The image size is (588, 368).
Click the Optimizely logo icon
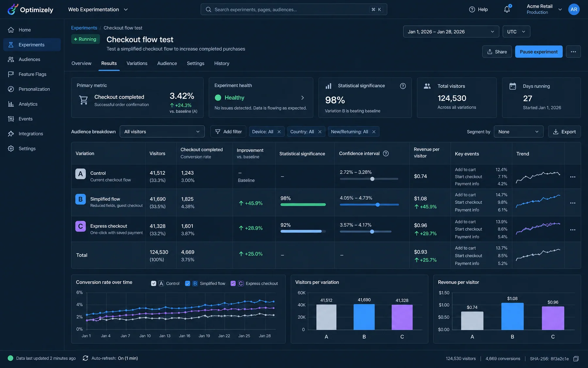click(12, 9)
